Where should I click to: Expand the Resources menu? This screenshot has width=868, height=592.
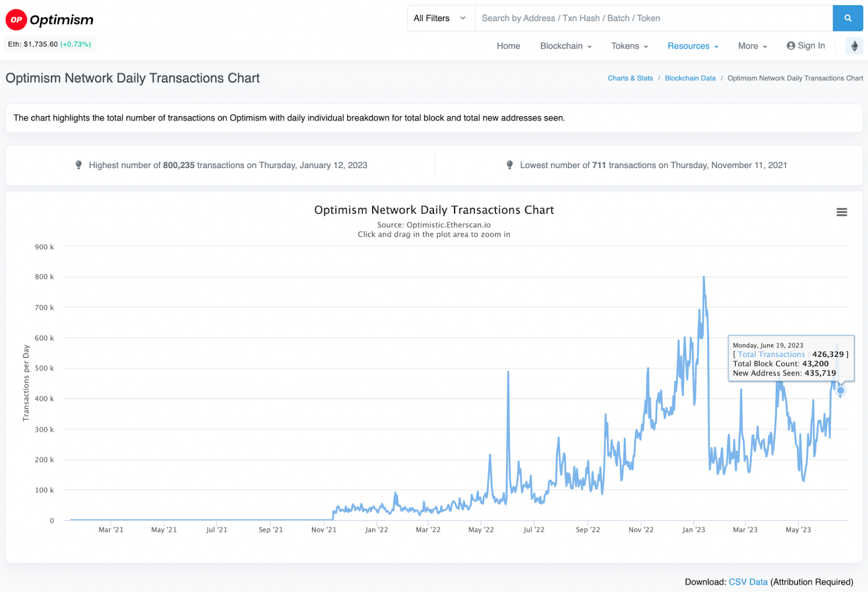point(693,46)
